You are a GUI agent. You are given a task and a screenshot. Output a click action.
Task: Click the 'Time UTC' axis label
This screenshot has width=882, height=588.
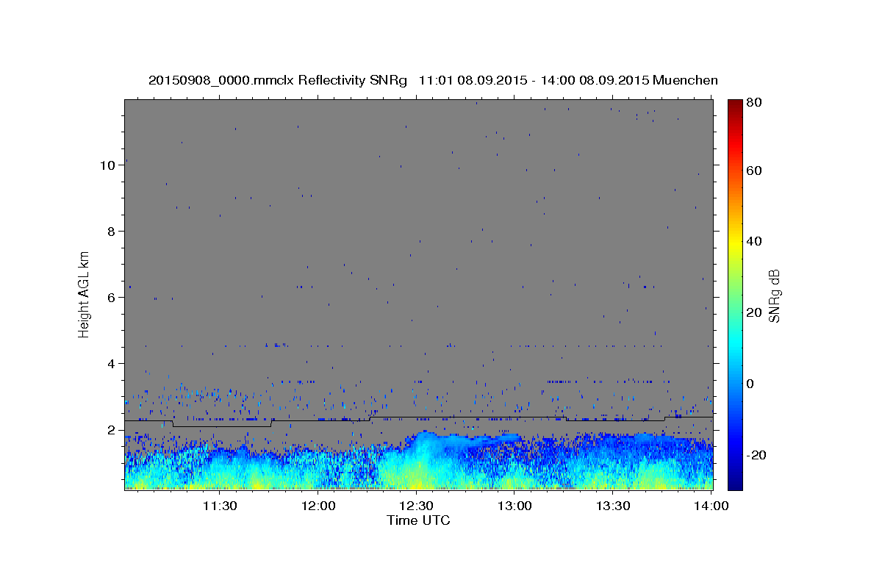tap(418, 520)
